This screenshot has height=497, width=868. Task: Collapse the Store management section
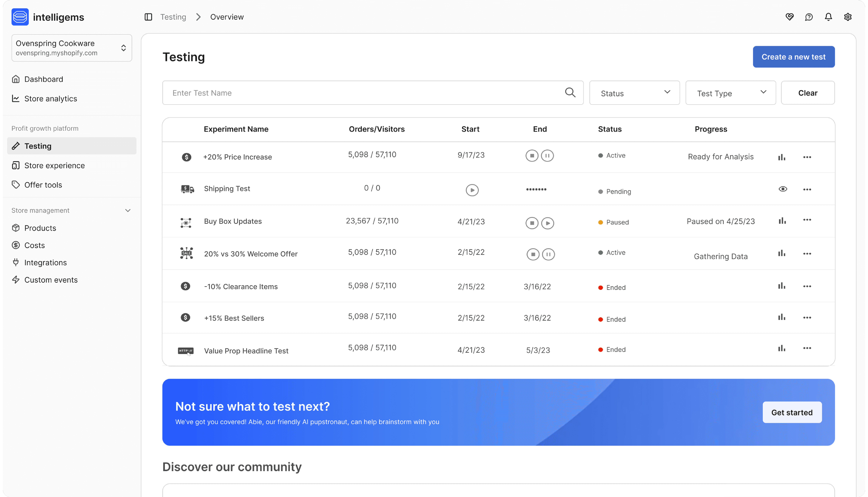128,211
